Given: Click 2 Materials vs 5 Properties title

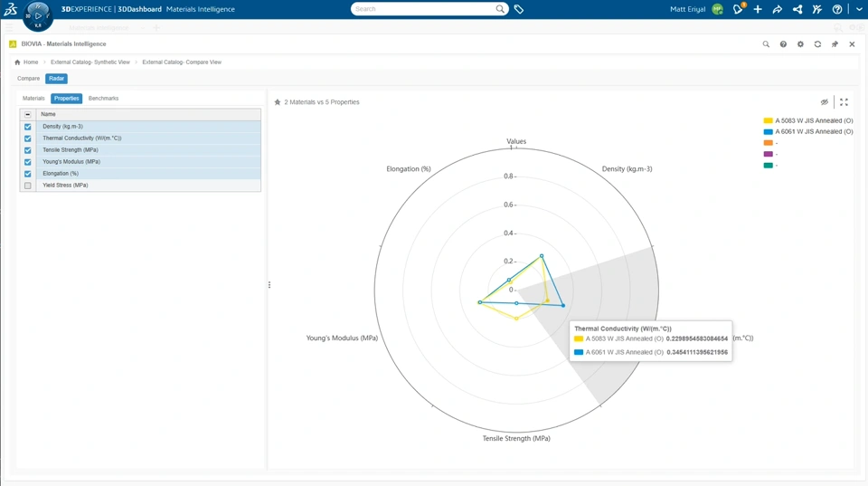Looking at the screenshot, I should coord(322,102).
